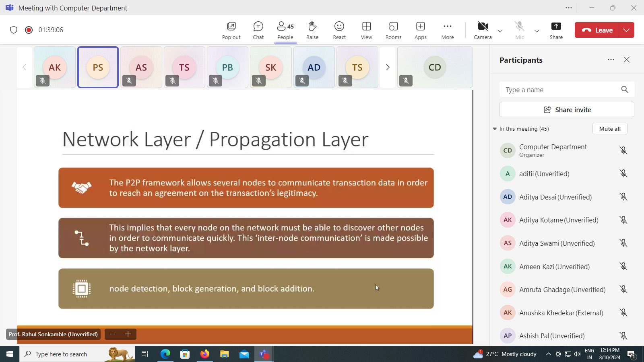Viewport: 644px width, 362px height.
Task: Click the Type a name search field
Action: point(560,90)
